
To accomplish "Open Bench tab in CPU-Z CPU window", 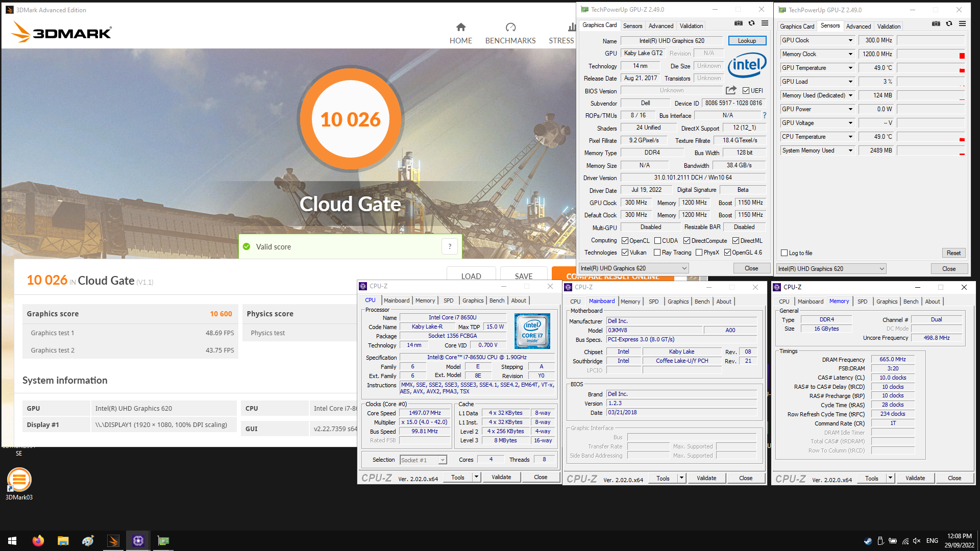I will coord(497,300).
